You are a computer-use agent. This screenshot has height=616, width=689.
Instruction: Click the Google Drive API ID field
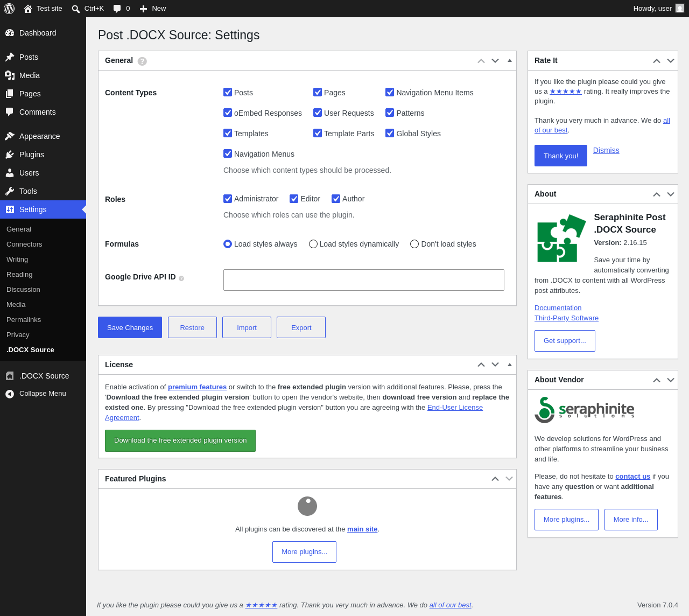point(364,280)
